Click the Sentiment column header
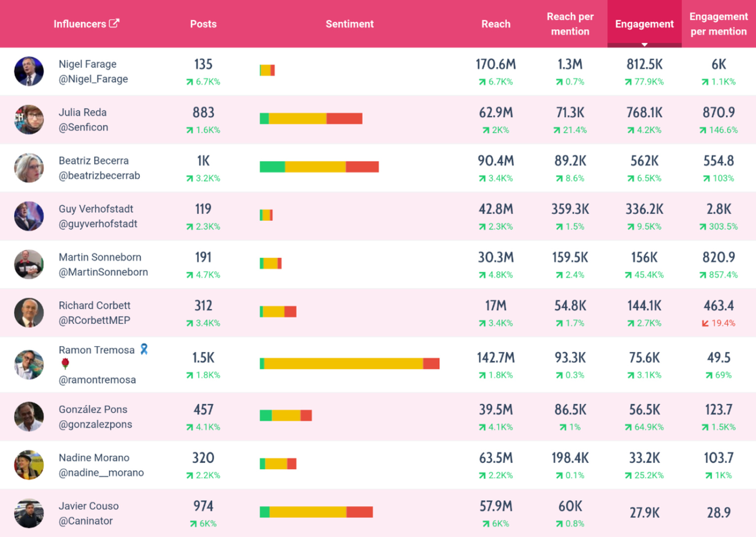Image resolution: width=756 pixels, height=537 pixels. 349,24
